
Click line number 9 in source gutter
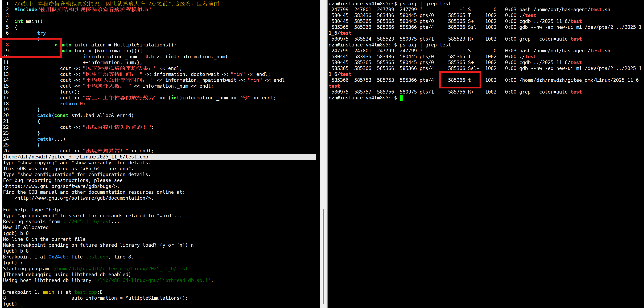[x=7, y=51]
